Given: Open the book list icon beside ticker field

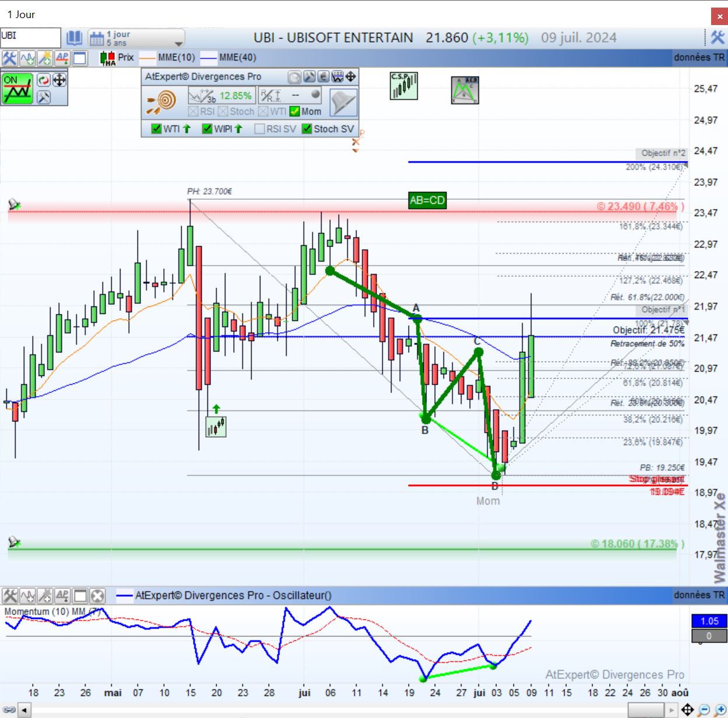Looking at the screenshot, I should [x=74, y=38].
